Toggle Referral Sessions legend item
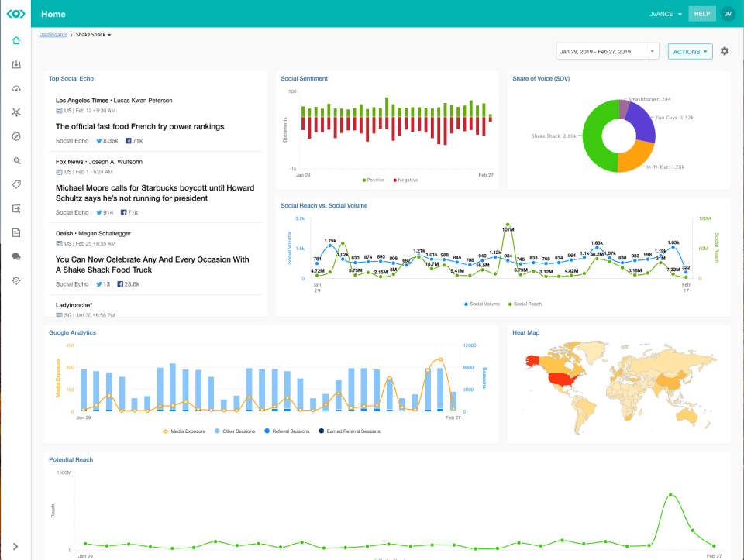The height and width of the screenshot is (560, 744). click(287, 431)
